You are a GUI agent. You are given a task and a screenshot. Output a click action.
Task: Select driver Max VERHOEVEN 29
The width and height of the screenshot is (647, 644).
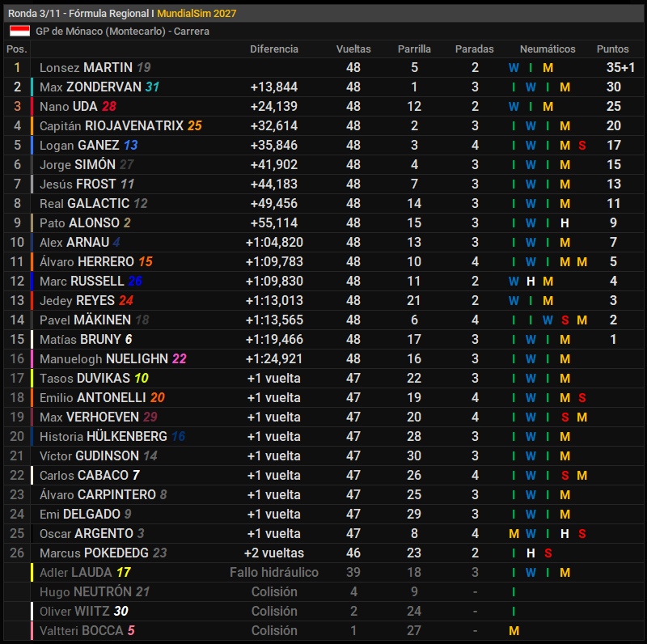pyautogui.click(x=99, y=417)
